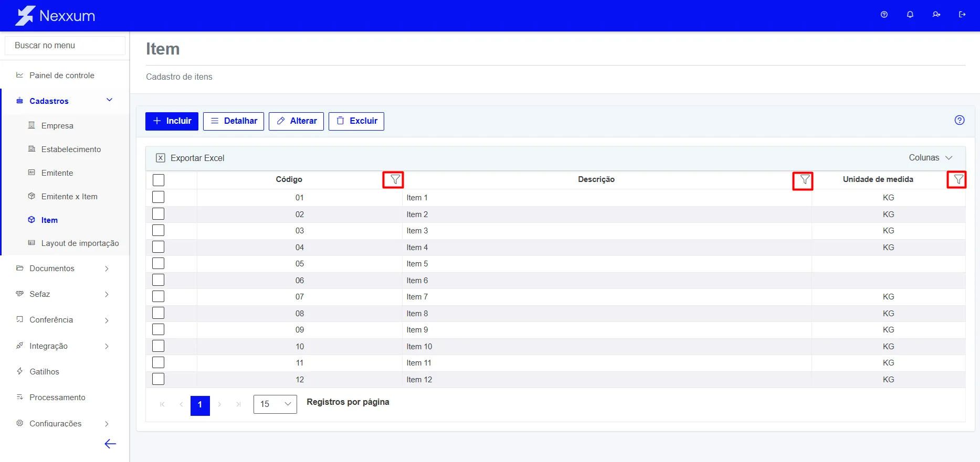Toggle the select-all checkbox in the table header
980x462 pixels.
point(159,180)
